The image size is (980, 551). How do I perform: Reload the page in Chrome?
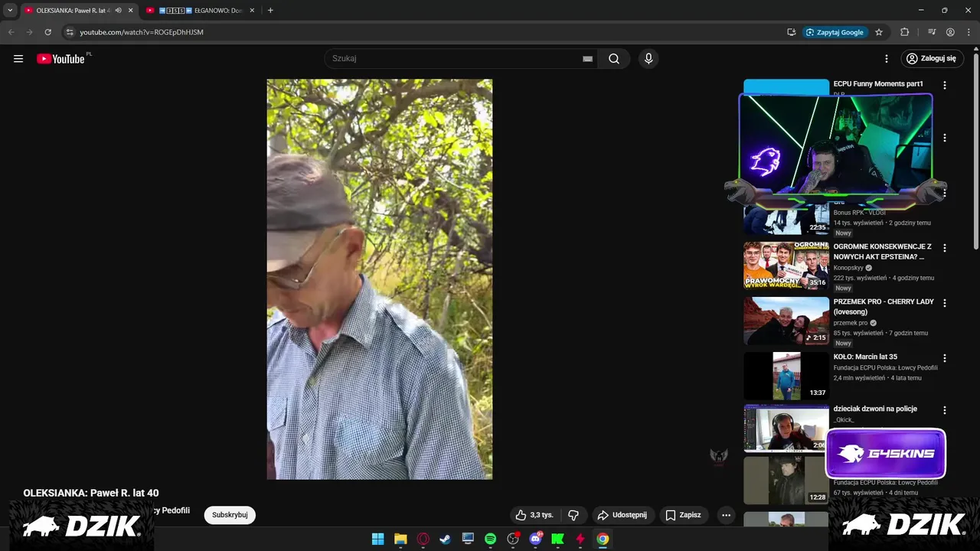[47, 32]
